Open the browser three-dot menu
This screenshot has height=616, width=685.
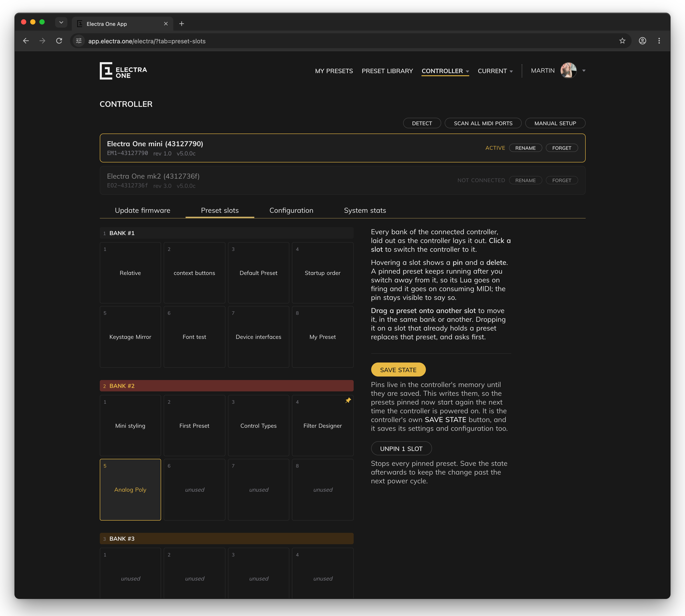pyautogui.click(x=659, y=41)
